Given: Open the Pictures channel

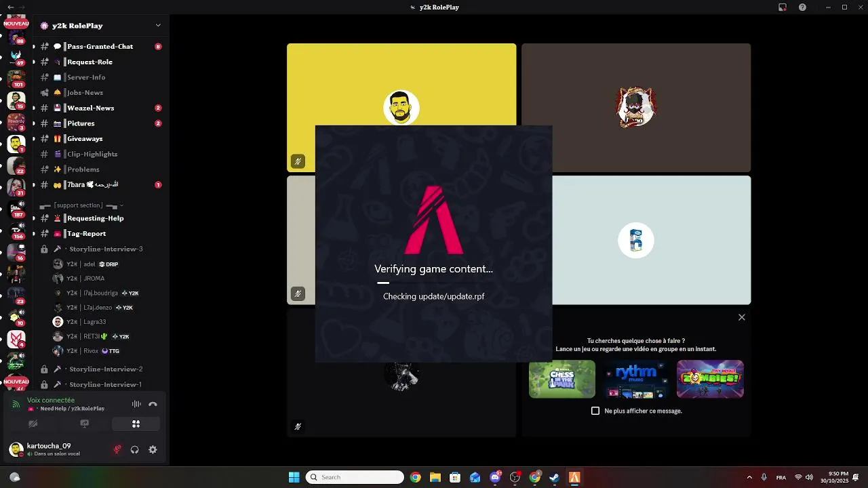Looking at the screenshot, I should (x=100, y=123).
